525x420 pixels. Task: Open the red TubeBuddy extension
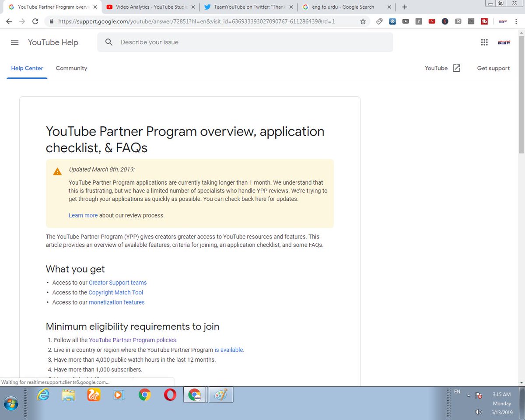pos(484,21)
